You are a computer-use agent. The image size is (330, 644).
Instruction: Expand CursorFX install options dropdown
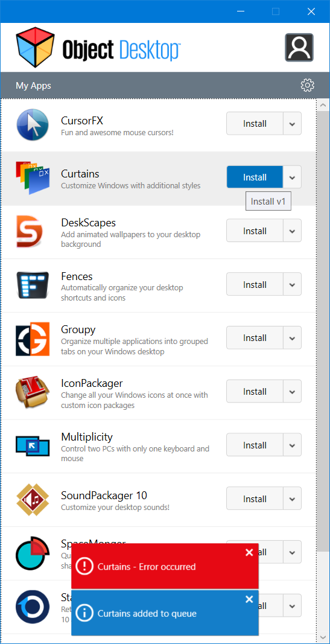[x=292, y=124]
